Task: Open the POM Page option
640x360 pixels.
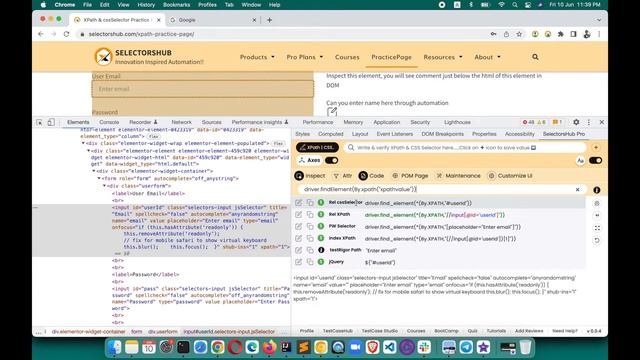Action: pyautogui.click(x=410, y=176)
